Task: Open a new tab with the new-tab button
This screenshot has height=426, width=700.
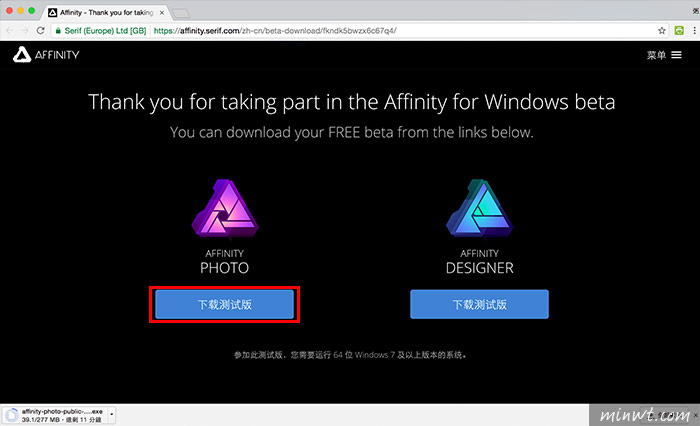Action: pyautogui.click(x=181, y=13)
